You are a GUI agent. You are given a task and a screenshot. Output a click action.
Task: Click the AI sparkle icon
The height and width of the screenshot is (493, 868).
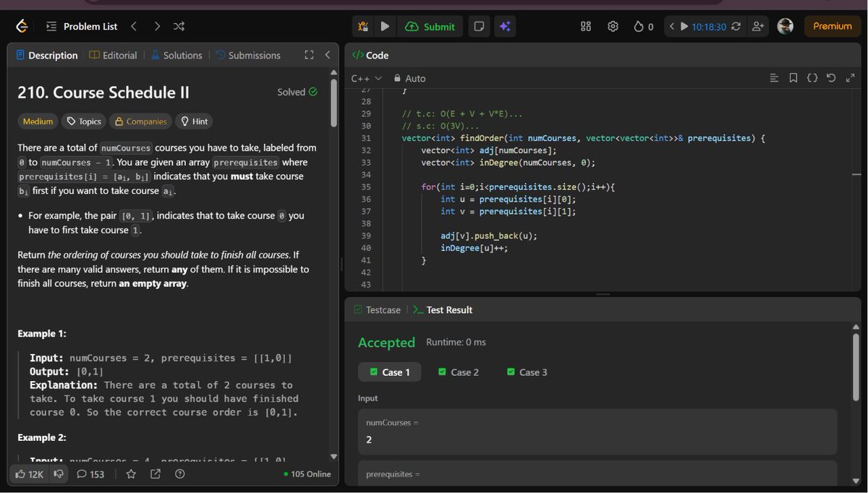point(505,27)
